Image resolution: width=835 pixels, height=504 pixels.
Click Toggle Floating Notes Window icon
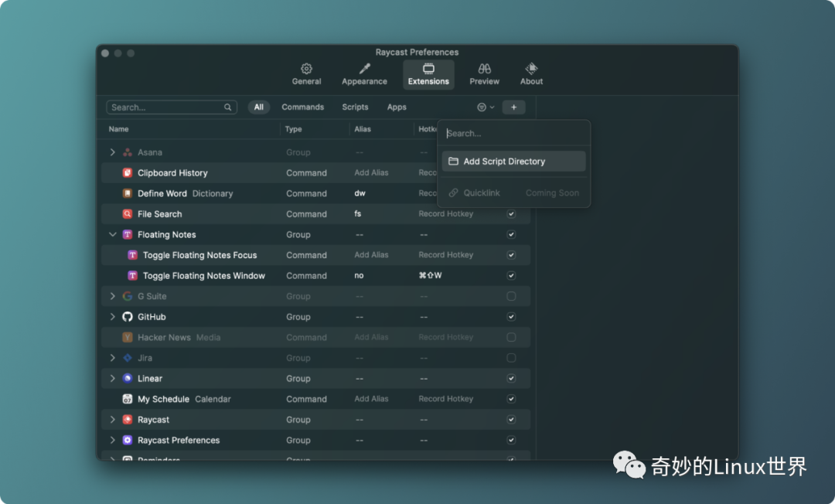[x=133, y=276]
